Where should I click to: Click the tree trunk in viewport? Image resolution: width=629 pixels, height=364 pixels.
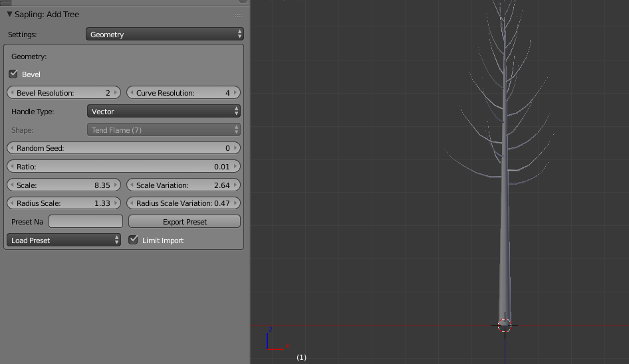tap(505, 248)
